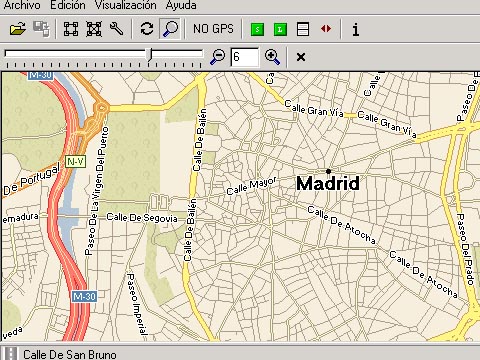The height and width of the screenshot is (360, 480).
Task: Click the zoom level field showing 6
Action: (x=245, y=57)
